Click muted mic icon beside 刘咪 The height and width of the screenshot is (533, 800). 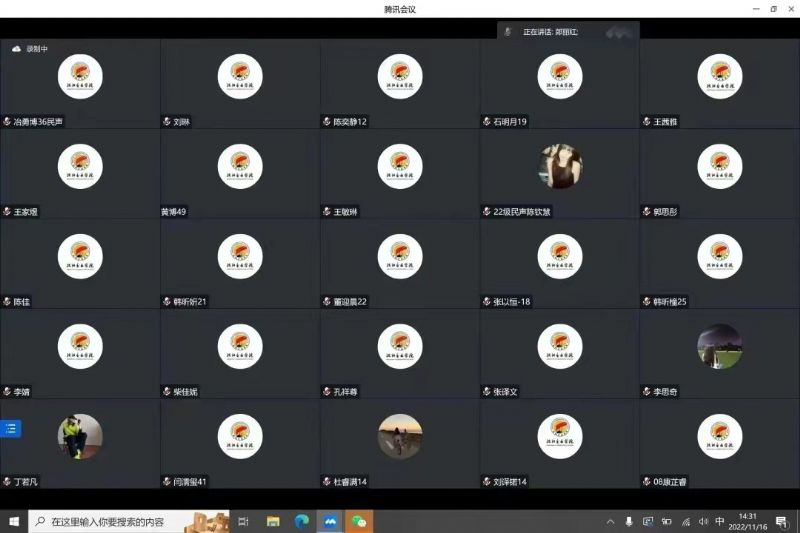167,122
